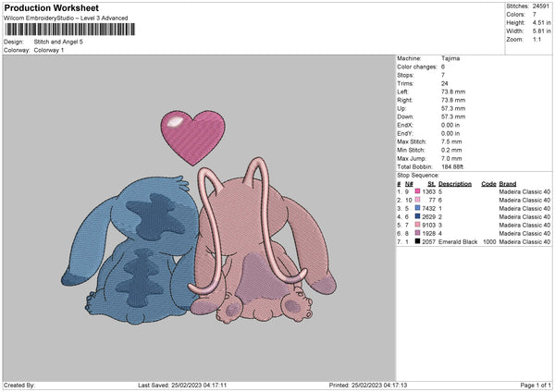This screenshot has width=555, height=392.
Task: Click the 'EndX:' label
Action: pyautogui.click(x=405, y=125)
